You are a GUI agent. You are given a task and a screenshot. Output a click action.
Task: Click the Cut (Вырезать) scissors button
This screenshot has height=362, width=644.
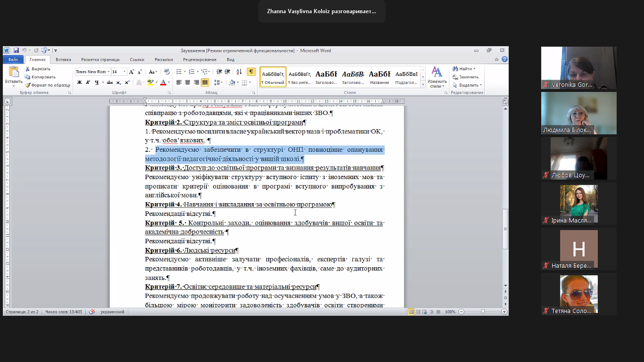[x=38, y=69]
